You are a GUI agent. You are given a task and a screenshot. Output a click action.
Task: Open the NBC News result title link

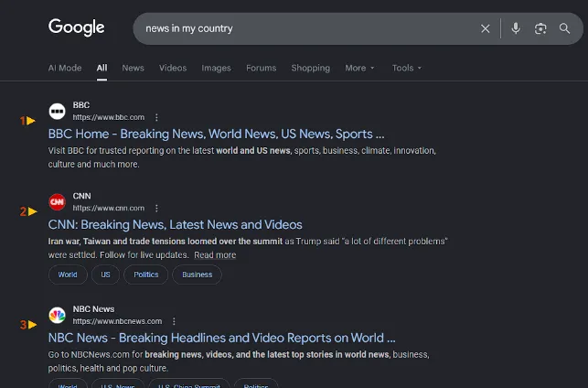[x=221, y=338]
